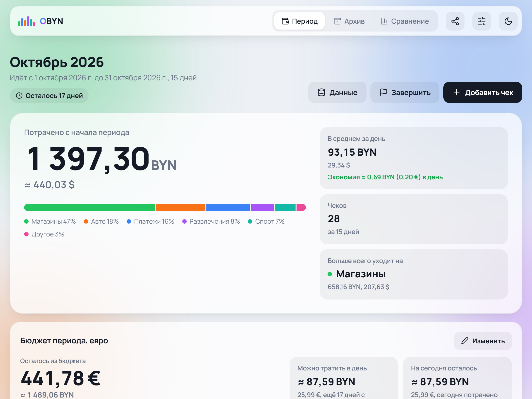Viewport: 532px width, 399px height.
Task: Click the ≈ 440,03 $ conversion
Action: click(x=50, y=185)
